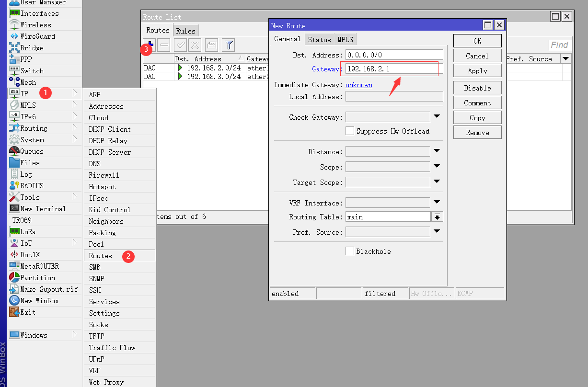The height and width of the screenshot is (387, 588).
Task: Switch to the Status tab
Action: 319,39
